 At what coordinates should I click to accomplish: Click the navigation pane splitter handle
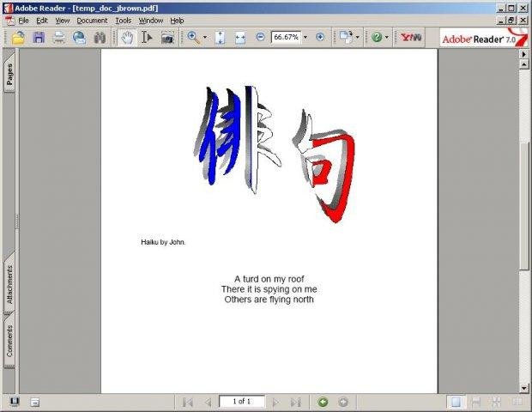point(16,221)
